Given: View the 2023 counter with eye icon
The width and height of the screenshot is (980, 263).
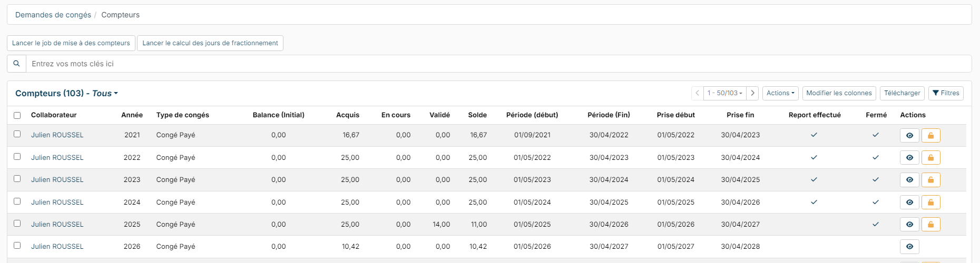Looking at the screenshot, I should [x=909, y=180].
